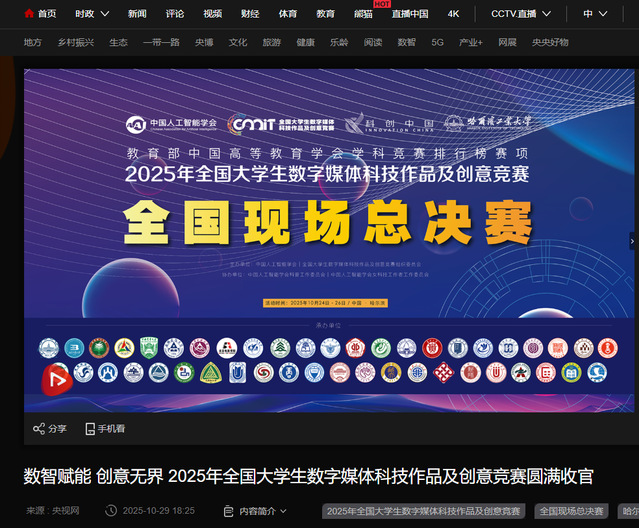Viewport: 639px width, 528px height.
Task: Expand the 内容简介 section arrow
Action: [x=284, y=512]
